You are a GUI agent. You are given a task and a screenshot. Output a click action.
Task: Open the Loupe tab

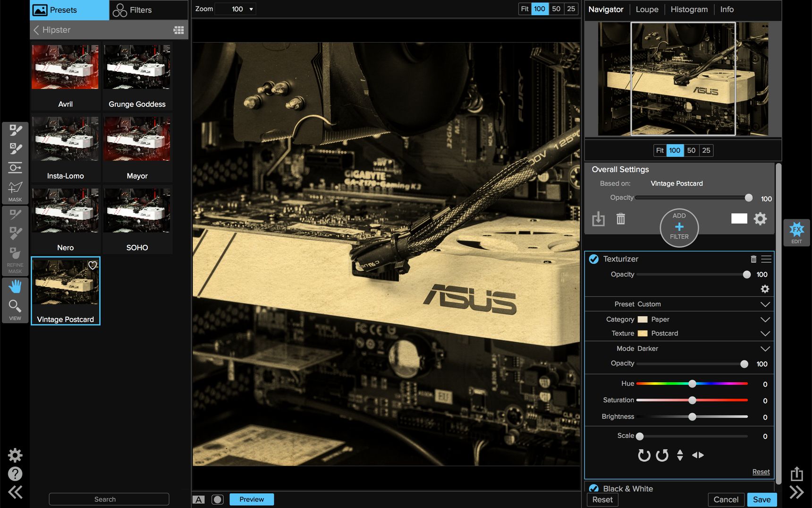[647, 9]
